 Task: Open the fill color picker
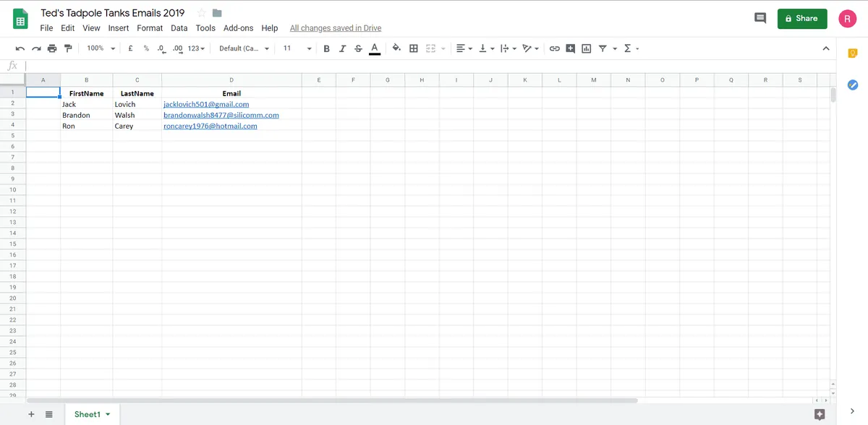pyautogui.click(x=396, y=48)
